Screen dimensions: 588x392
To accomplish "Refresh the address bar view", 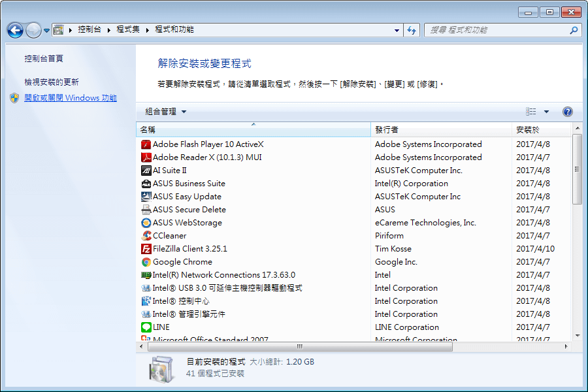I will (x=412, y=30).
